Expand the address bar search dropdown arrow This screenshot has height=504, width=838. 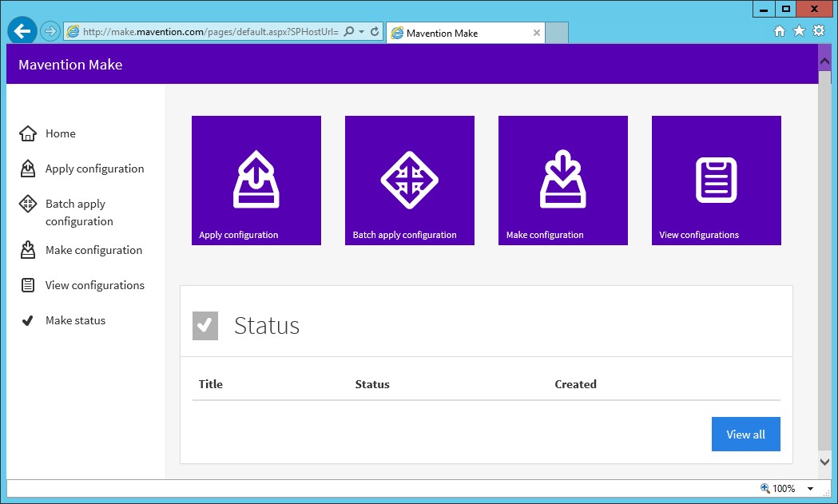[362, 32]
